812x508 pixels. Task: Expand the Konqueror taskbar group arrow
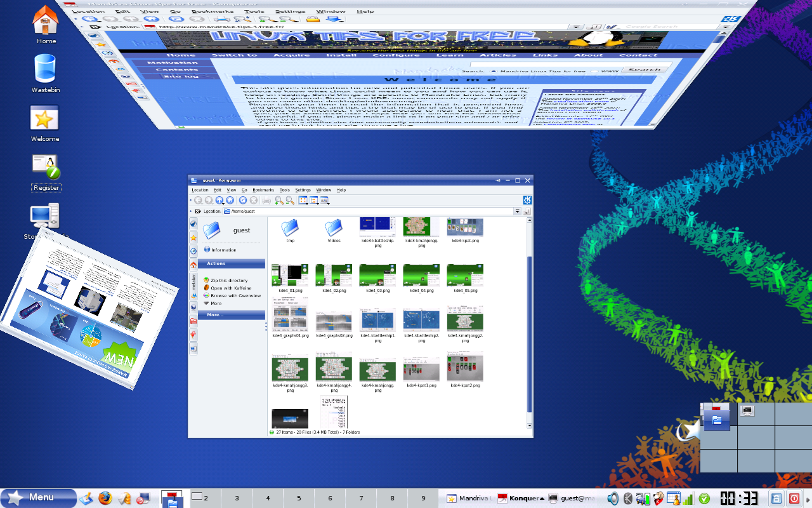[542, 498]
